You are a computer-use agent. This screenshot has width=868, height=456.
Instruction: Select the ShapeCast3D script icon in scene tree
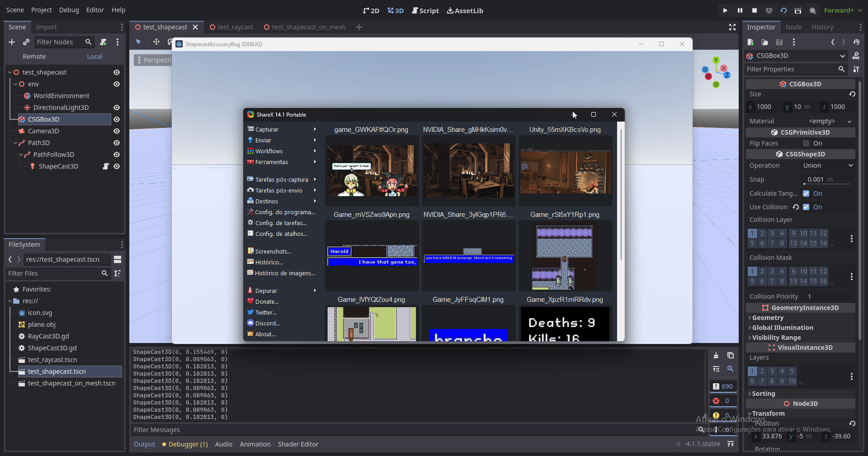tap(105, 166)
